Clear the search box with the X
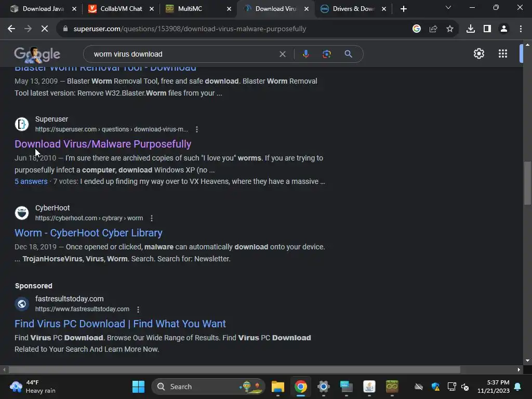 282,54
